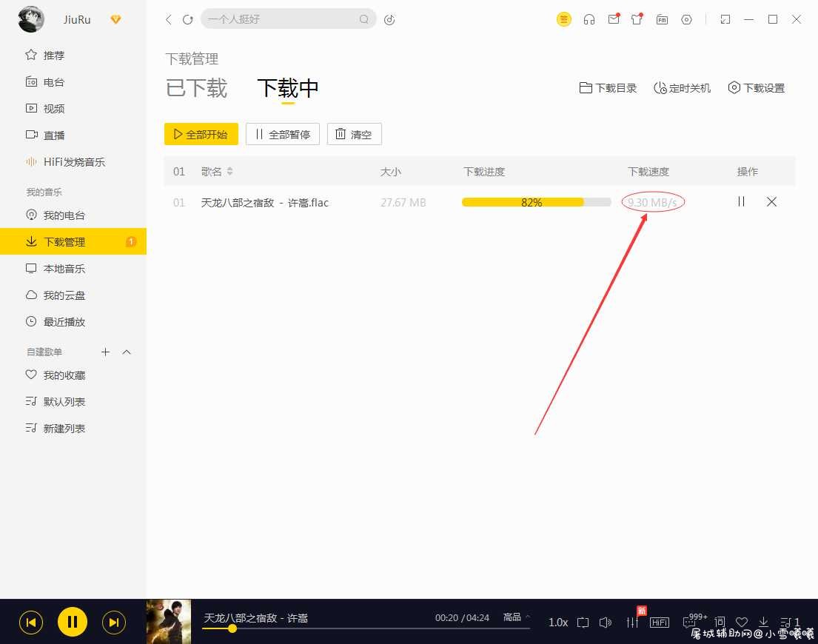Click the JiuRu profile avatar

(31, 20)
